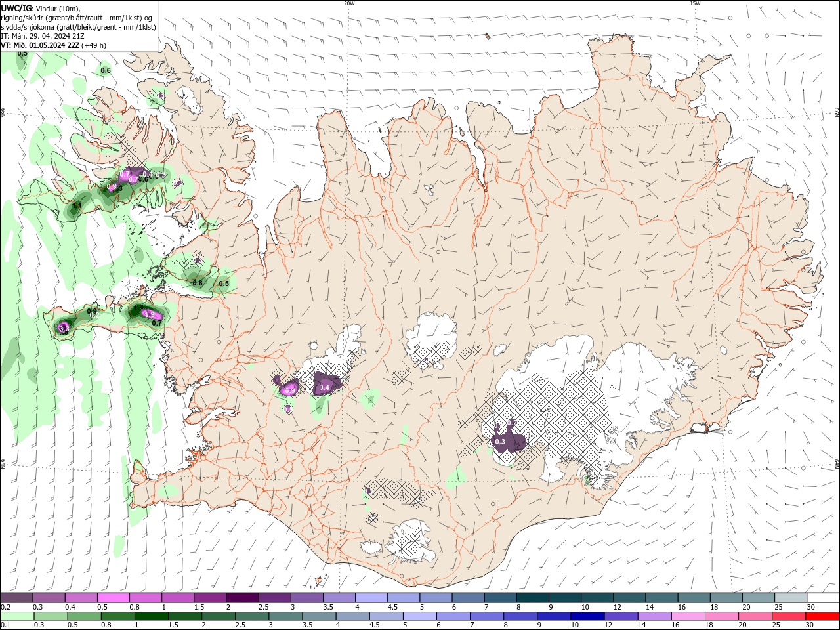Click the bright pink 0.5 swatch on upper snow scale
The image size is (840, 630).
[x=113, y=598]
